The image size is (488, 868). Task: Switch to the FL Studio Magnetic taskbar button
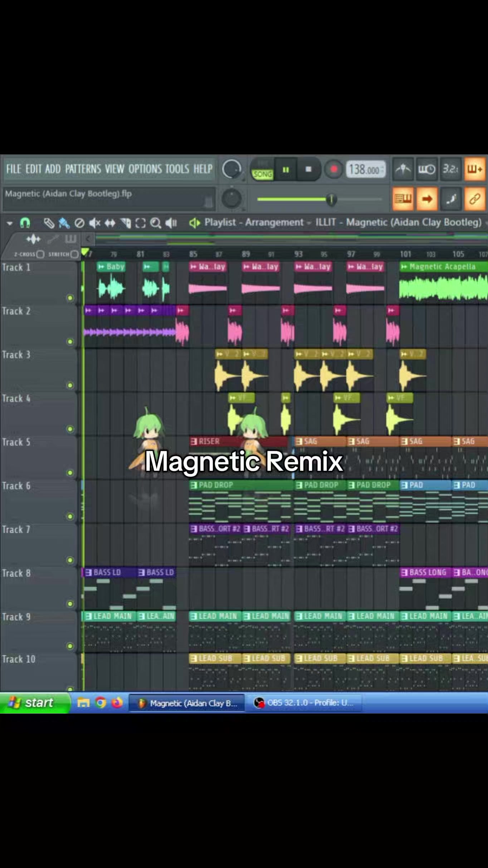coord(187,703)
